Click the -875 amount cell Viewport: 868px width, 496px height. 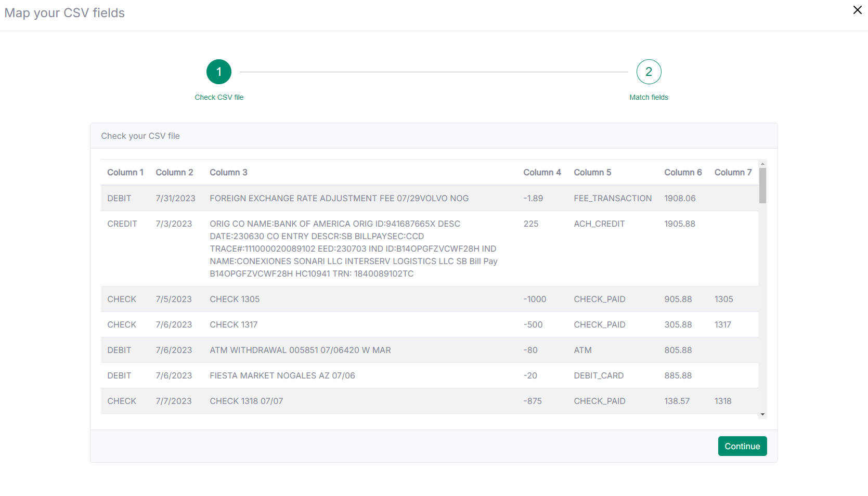[x=533, y=401]
